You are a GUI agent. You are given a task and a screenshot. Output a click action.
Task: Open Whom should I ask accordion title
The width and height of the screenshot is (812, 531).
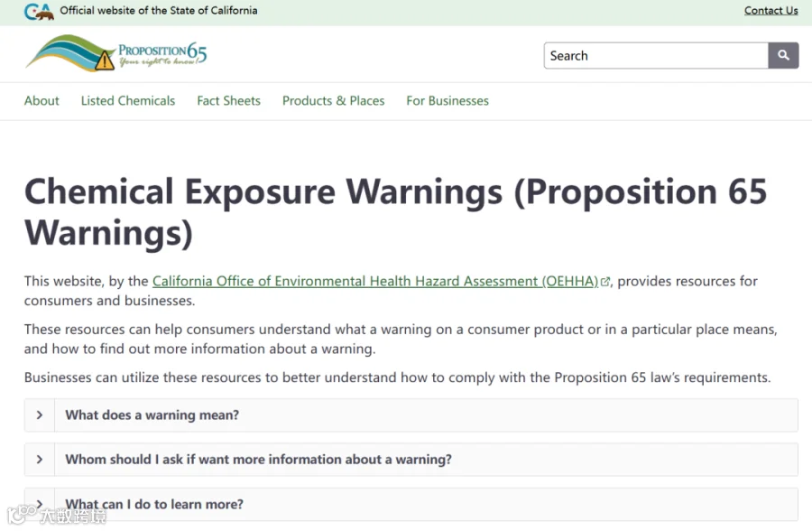coord(258,460)
